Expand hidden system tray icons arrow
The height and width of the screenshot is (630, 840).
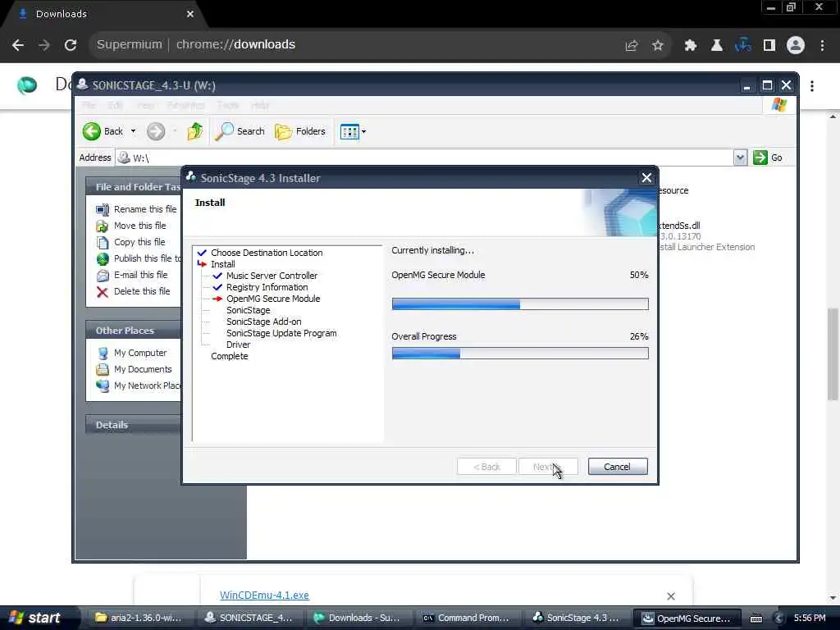pos(778,619)
